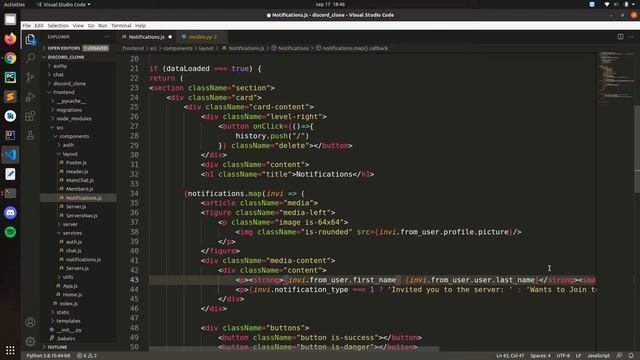640x360 pixels.
Task: Show Applications grid in the dock
Action: click(x=10, y=350)
